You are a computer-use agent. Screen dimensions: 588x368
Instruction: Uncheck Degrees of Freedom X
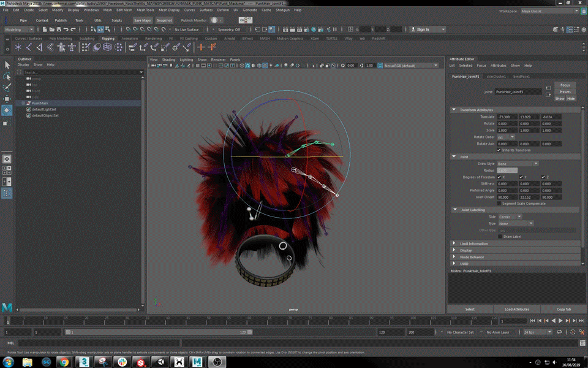click(x=499, y=177)
